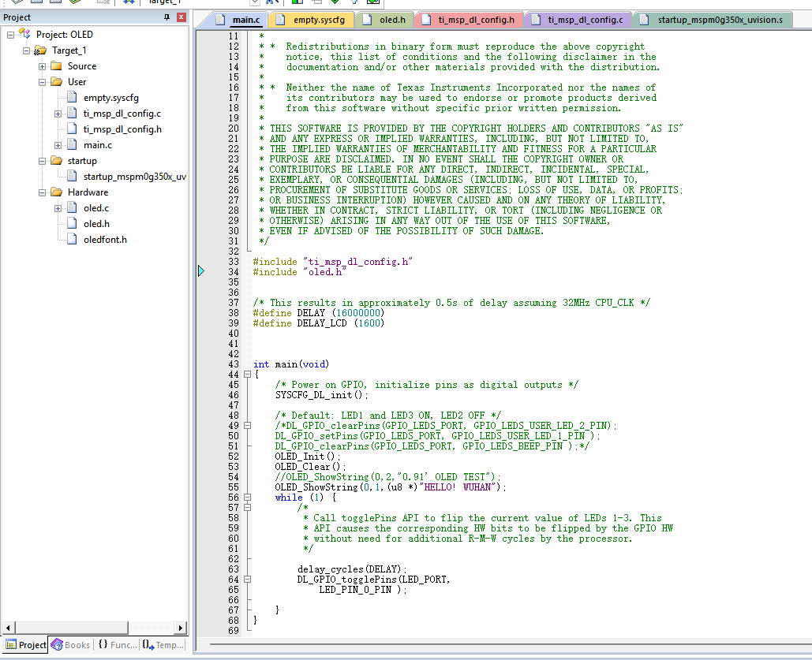Click document icon on ti_msp_dl_config.h editor tab
Screen dimensions: 812x660
[425, 20]
